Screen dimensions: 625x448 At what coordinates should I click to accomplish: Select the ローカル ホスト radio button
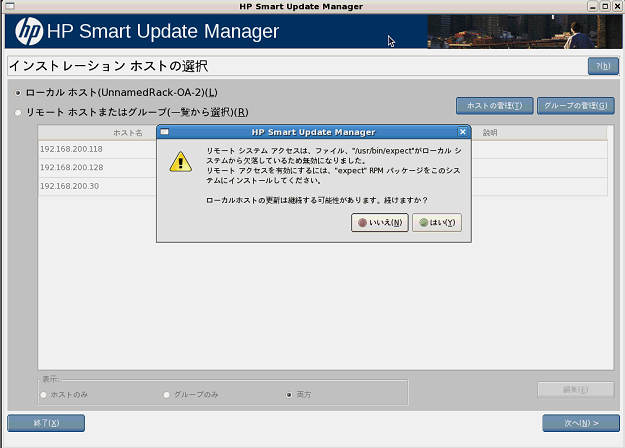click(18, 93)
